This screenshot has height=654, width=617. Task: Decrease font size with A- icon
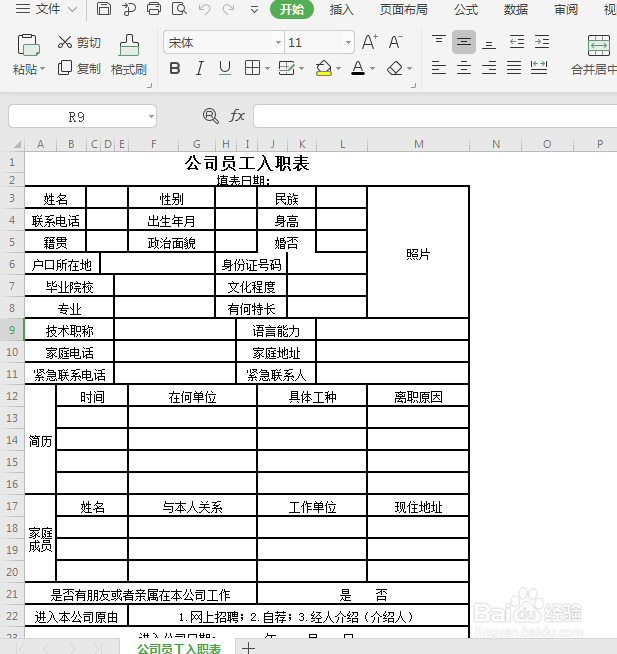395,42
